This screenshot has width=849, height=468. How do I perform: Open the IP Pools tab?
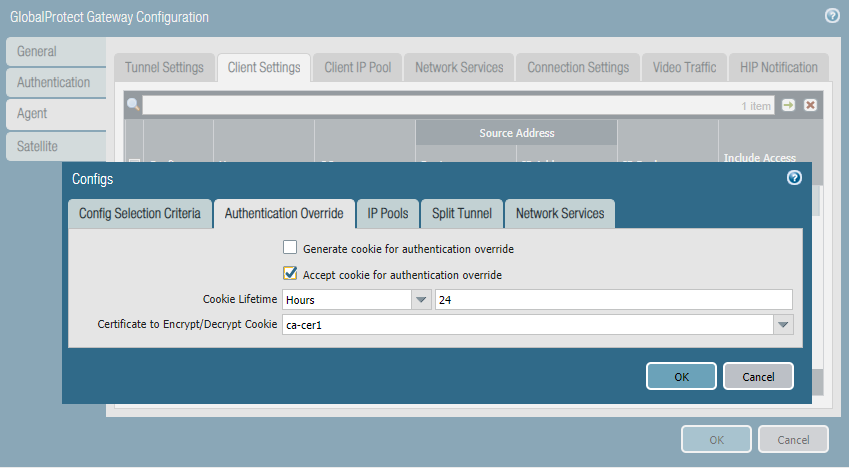pyautogui.click(x=387, y=213)
